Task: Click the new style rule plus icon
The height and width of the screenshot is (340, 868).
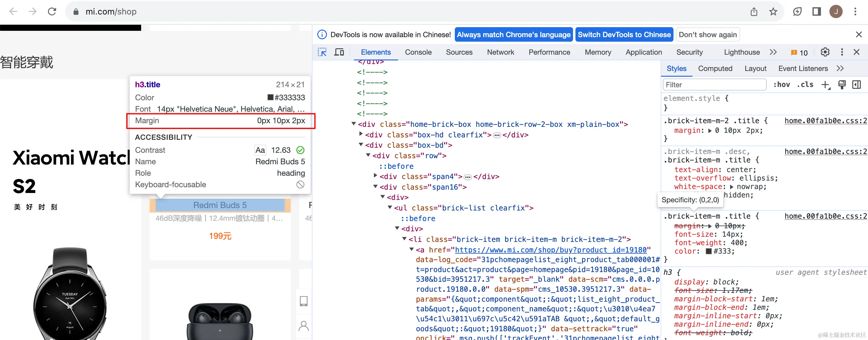Action: [x=825, y=85]
